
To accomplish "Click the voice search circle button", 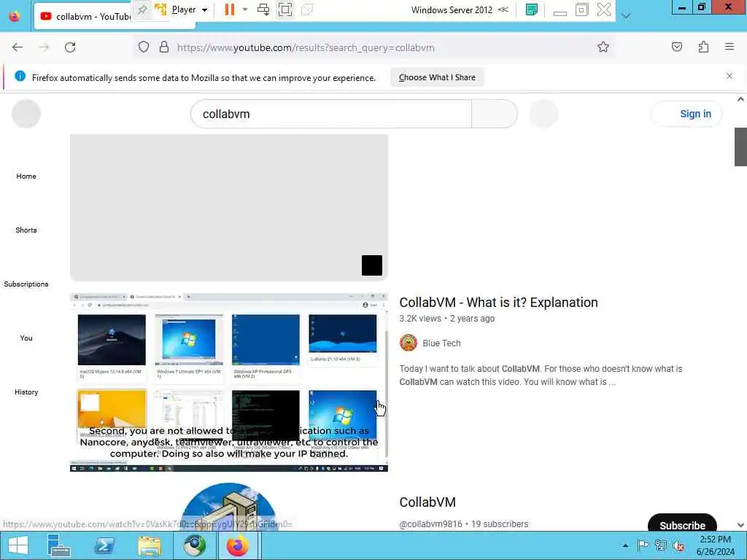I will (543, 114).
